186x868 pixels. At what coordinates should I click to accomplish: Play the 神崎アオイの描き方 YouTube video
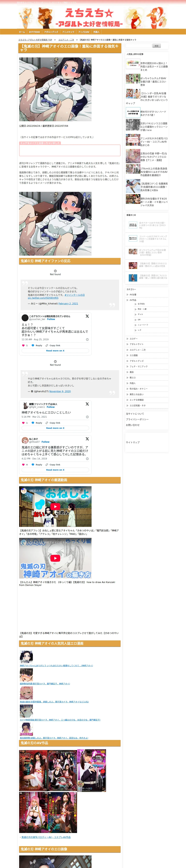click(x=55, y=558)
